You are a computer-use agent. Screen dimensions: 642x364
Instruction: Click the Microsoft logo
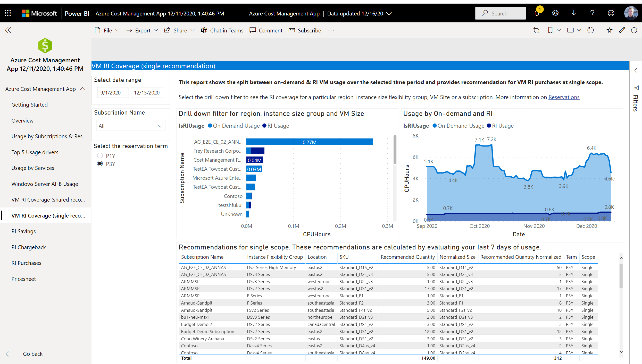pyautogui.click(x=39, y=13)
